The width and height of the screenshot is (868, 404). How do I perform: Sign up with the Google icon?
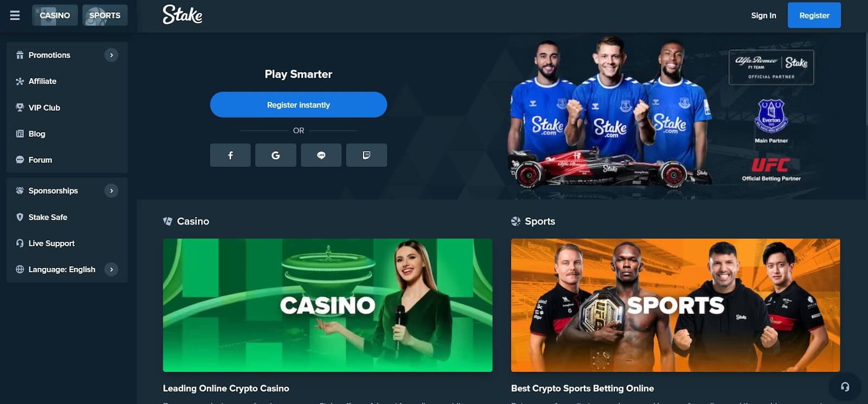276,155
